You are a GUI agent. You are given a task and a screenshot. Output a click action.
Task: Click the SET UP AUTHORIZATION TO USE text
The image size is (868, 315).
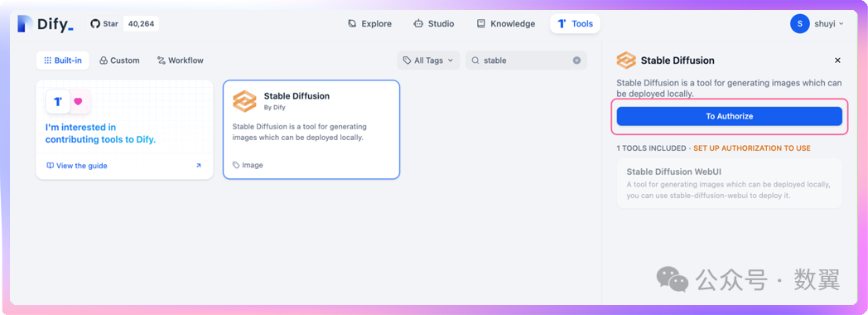[752, 148]
